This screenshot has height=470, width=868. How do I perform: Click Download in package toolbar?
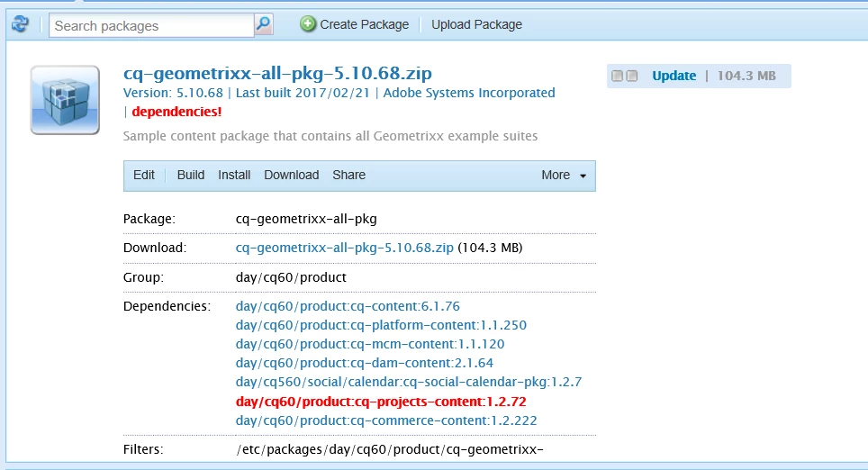[x=291, y=175]
